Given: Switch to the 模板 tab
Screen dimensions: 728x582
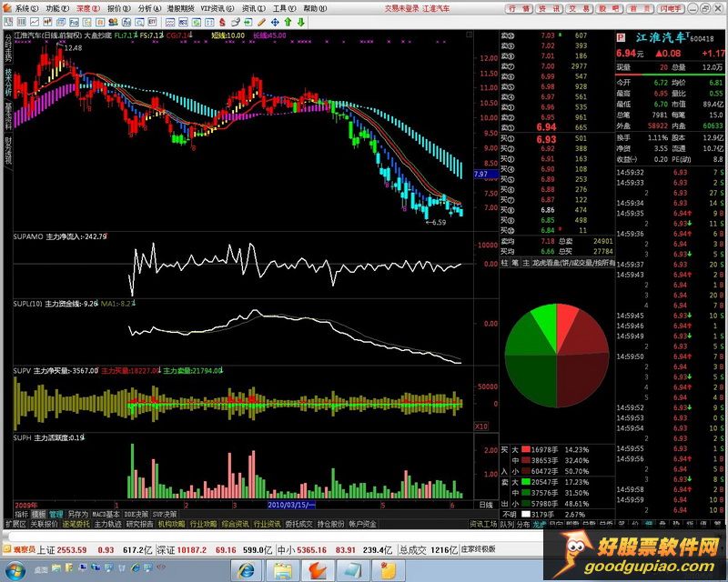Looking at the screenshot, I should pos(38,514).
